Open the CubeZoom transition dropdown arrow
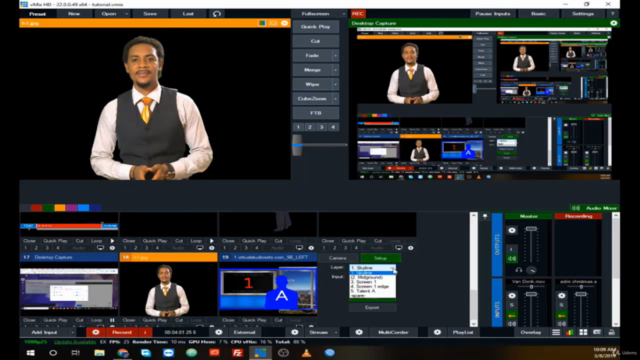Viewport: 640px width, 360px height. click(x=336, y=98)
